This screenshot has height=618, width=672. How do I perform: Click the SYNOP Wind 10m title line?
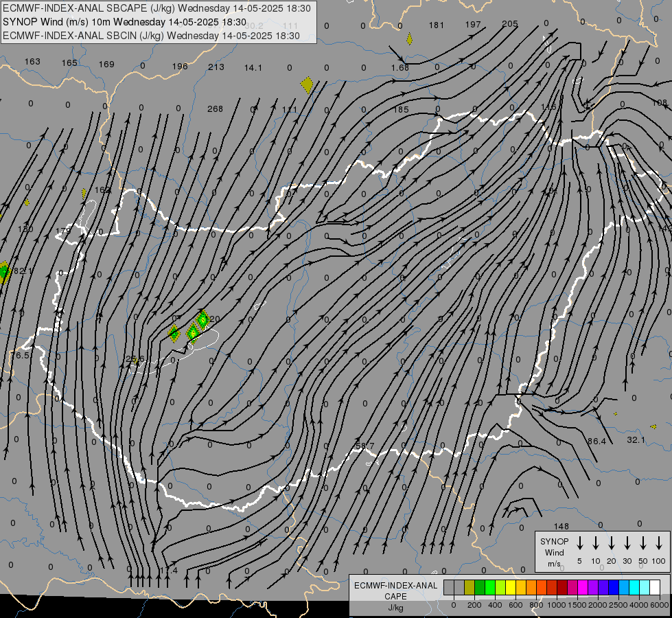click(124, 22)
